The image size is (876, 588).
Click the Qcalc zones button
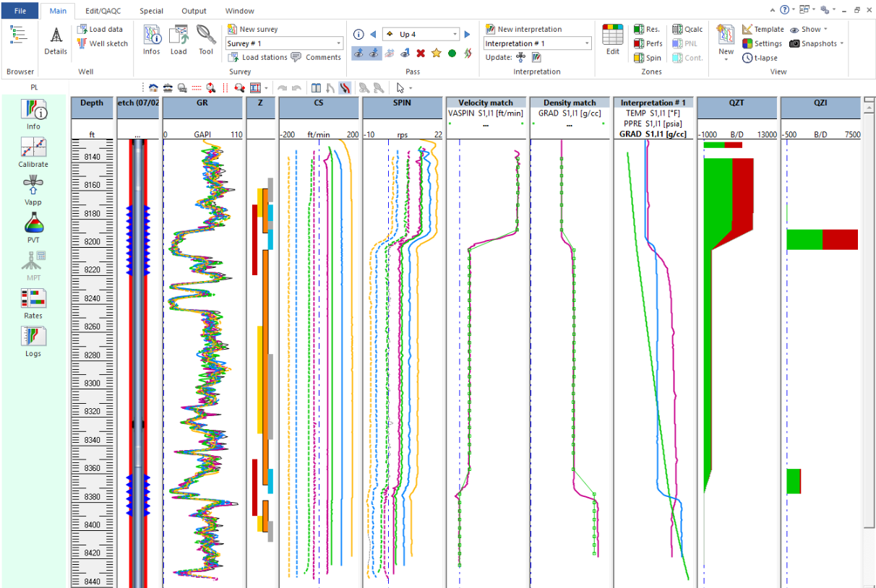point(687,30)
